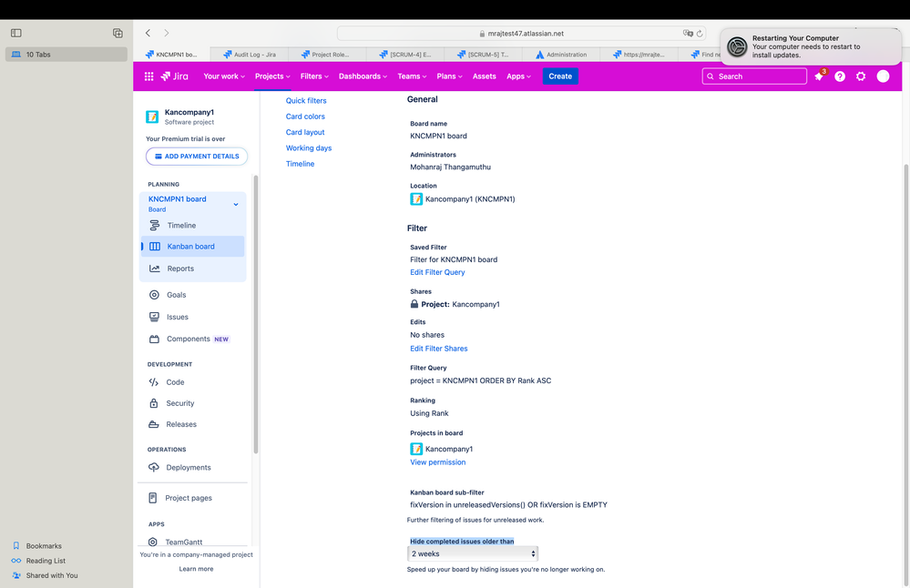Open the Jira apps grid icon
Viewport: 910px width, 588px height.
[x=148, y=76]
